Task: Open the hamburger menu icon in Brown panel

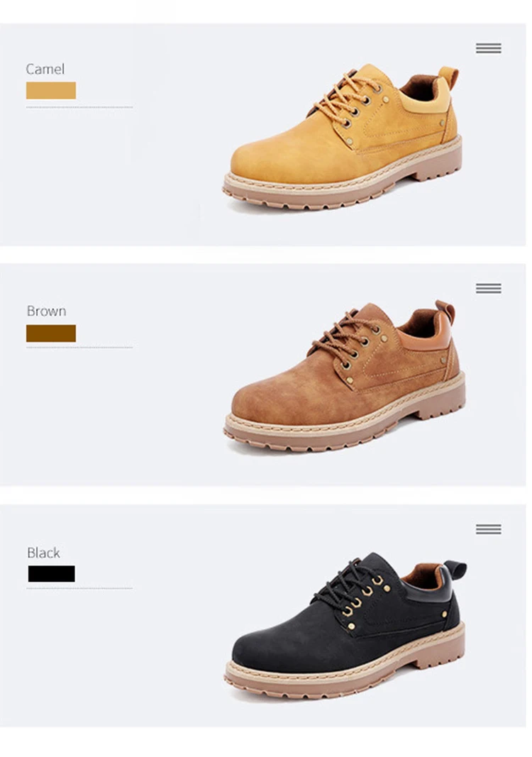Action: tap(488, 288)
